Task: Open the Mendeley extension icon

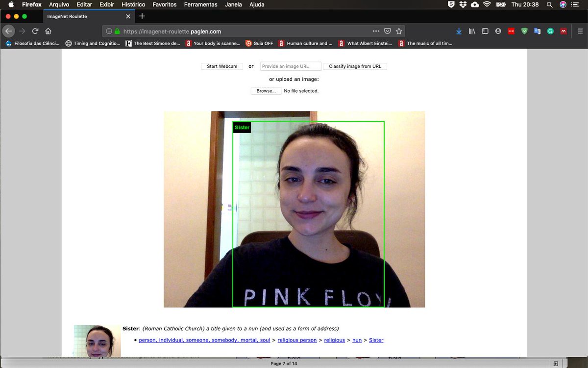Action: pyautogui.click(x=563, y=31)
